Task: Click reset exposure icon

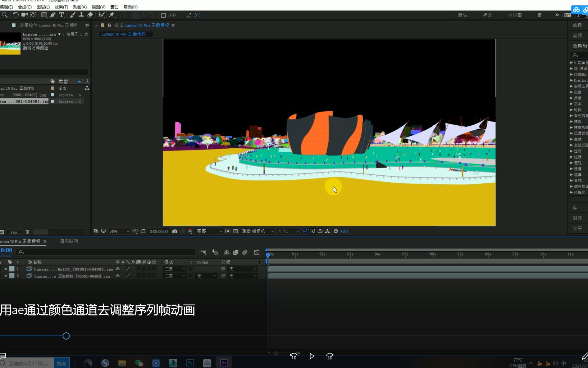Action: [x=336, y=232]
